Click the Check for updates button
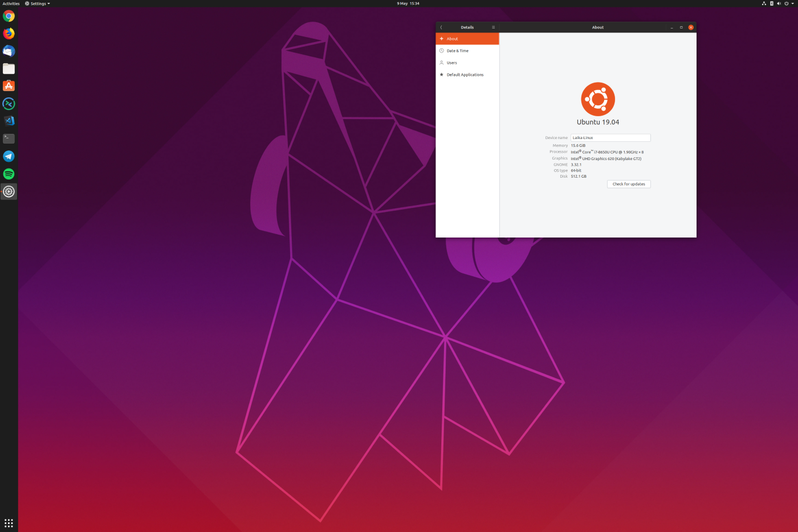The height and width of the screenshot is (532, 798). [629, 184]
